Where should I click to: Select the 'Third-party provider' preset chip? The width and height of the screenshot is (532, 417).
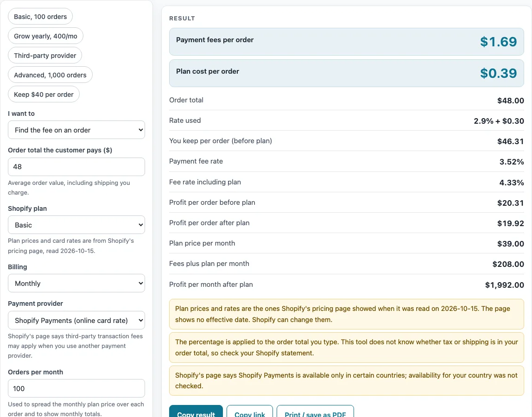45,55
